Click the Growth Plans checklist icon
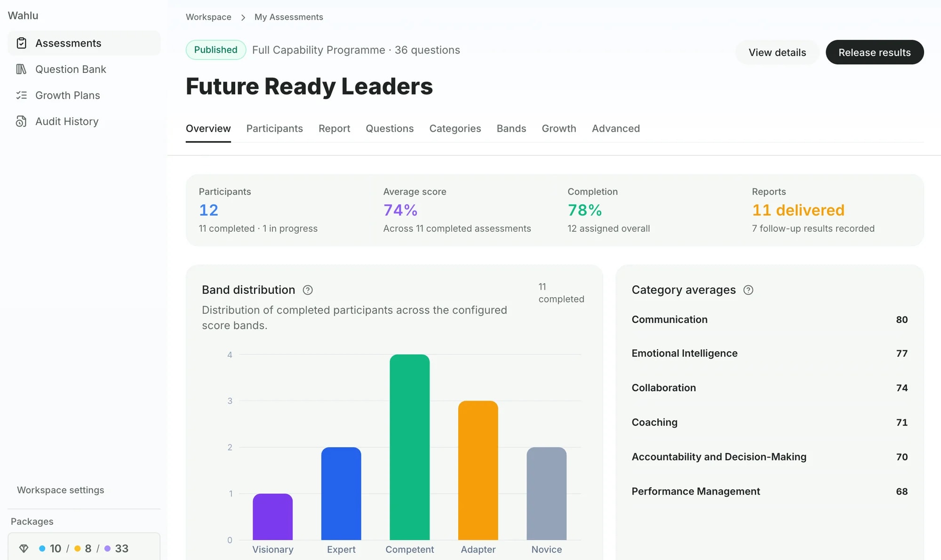Viewport: 941px width, 560px height. pos(21,95)
